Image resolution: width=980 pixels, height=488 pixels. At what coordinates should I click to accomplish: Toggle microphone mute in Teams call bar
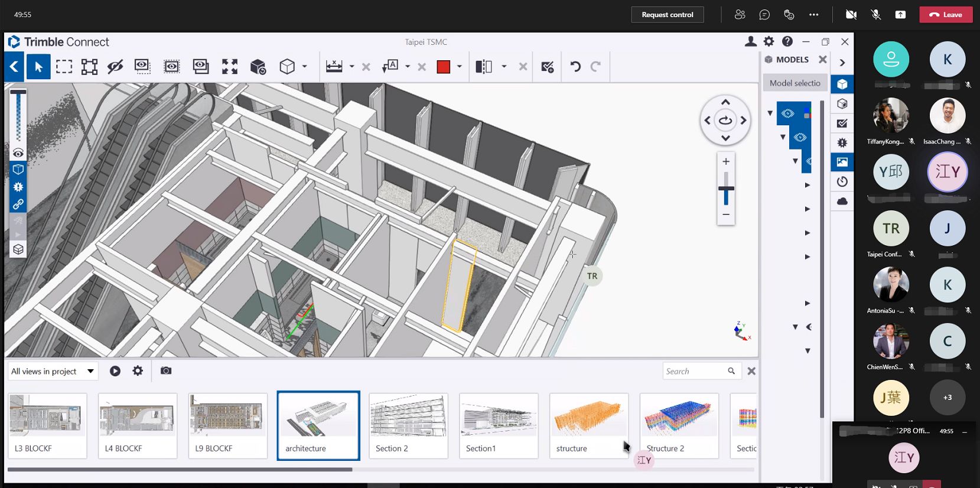pyautogui.click(x=876, y=15)
